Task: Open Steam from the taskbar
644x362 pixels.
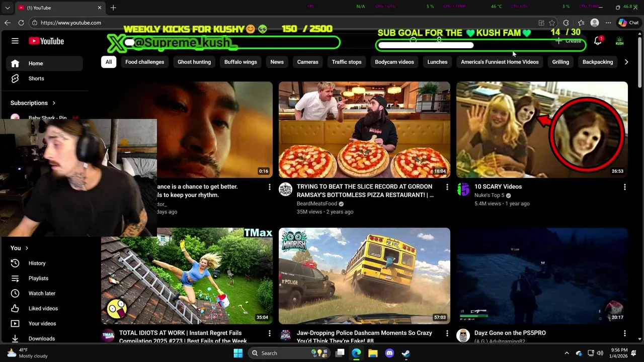Action: (406, 353)
